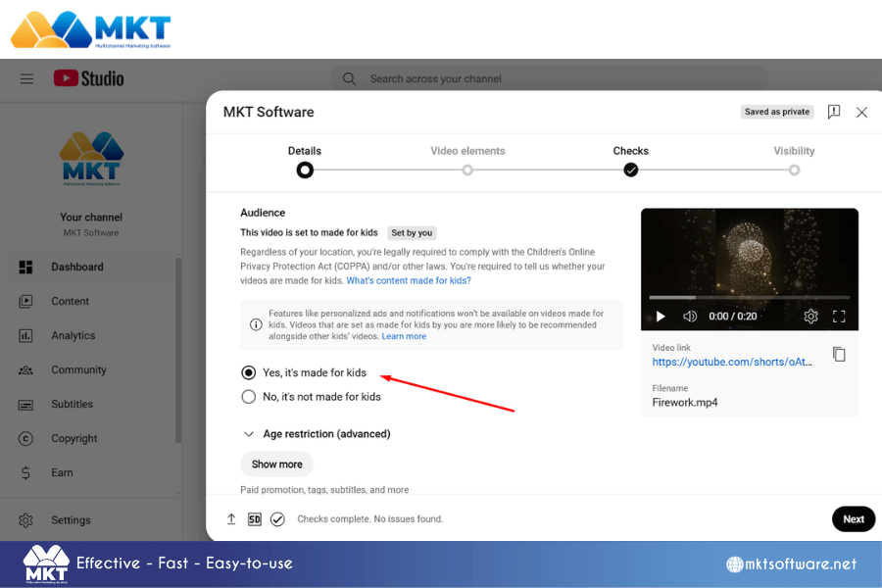Click the Earn dollar icon
882x588 pixels.
(25, 472)
